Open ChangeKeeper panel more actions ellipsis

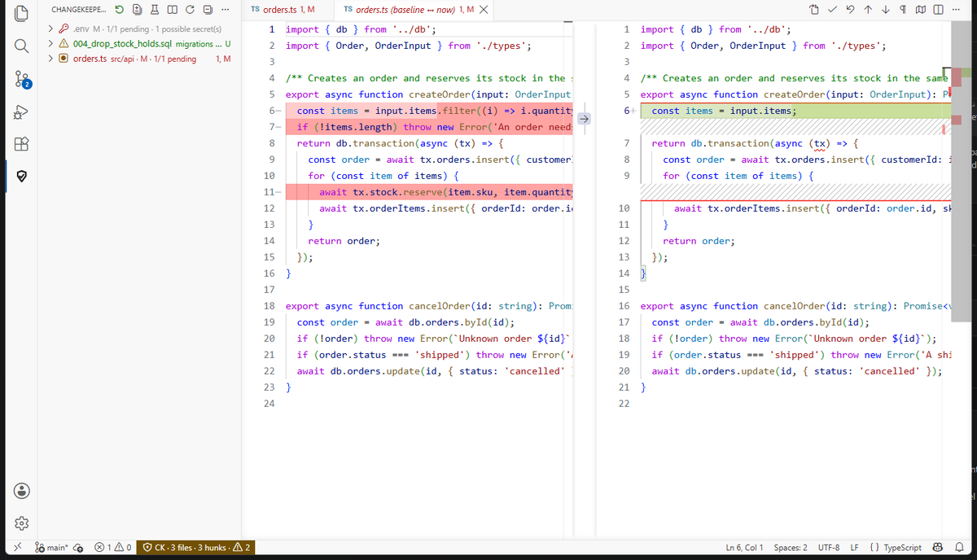pos(225,10)
